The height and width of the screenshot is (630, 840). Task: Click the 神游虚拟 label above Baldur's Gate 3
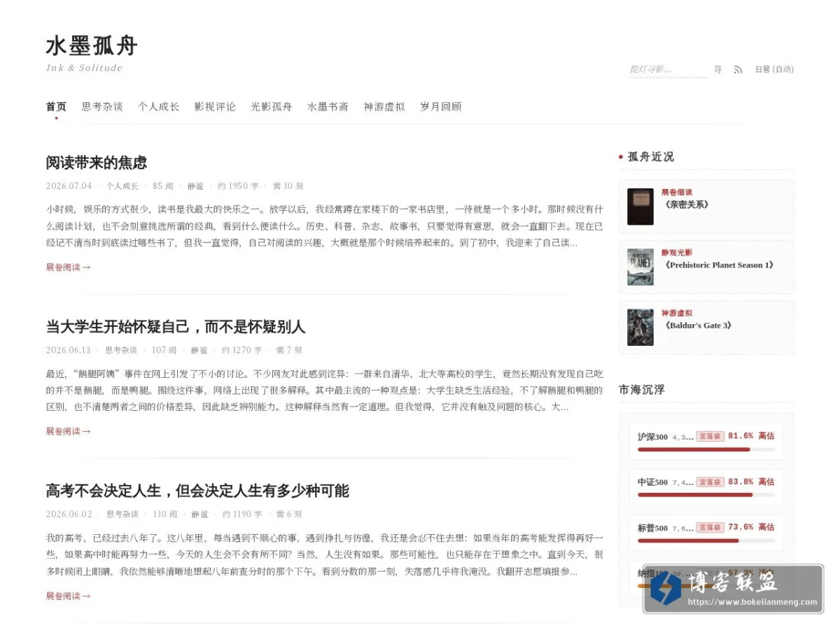pos(677,313)
